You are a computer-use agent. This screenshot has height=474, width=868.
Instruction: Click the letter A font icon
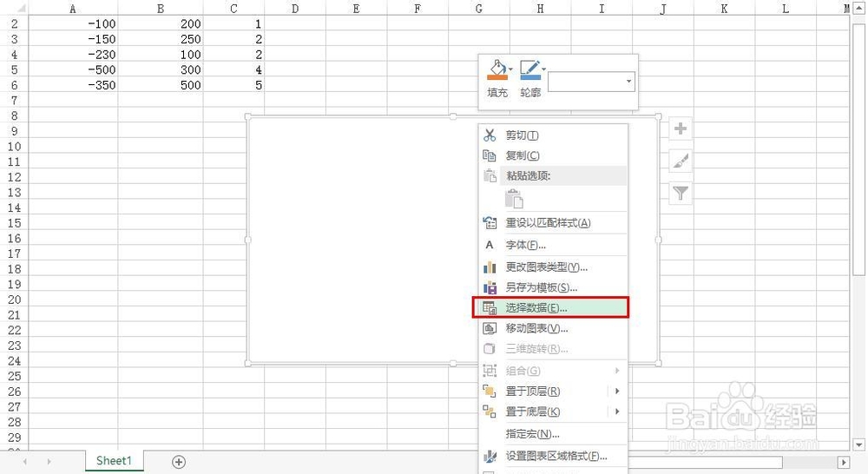pyautogui.click(x=490, y=245)
